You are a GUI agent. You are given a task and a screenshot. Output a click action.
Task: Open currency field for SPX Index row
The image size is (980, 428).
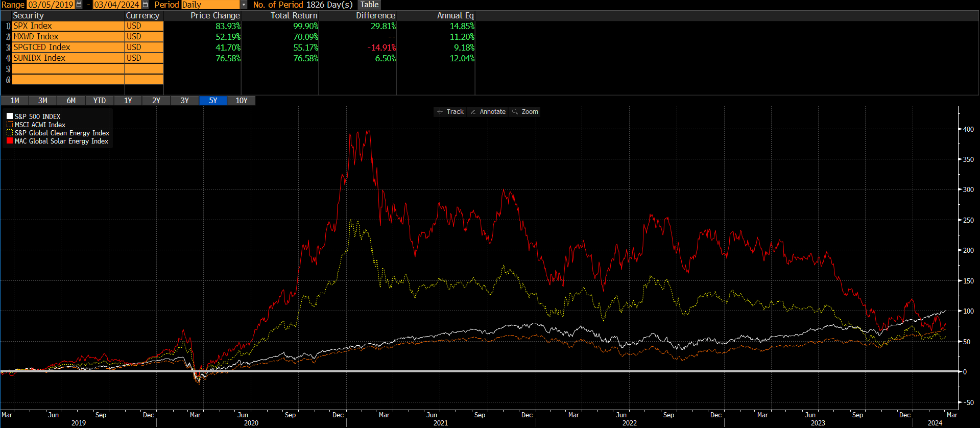point(144,26)
